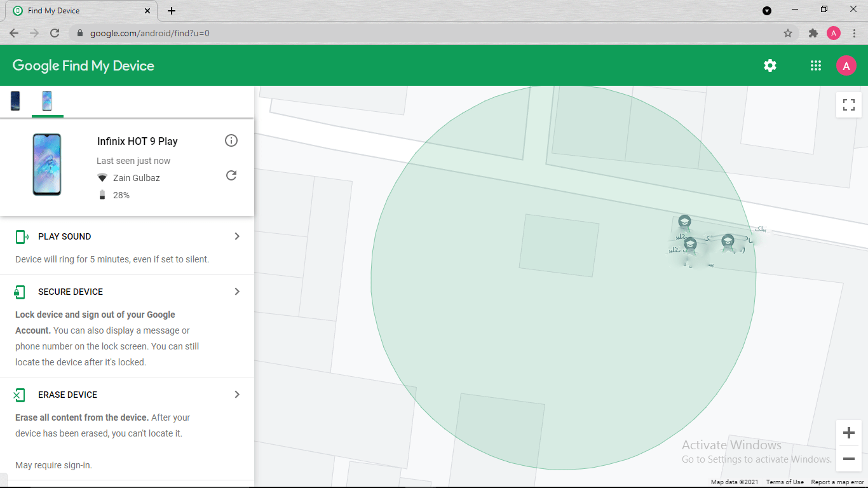Open the Chrome three-dot menu
The height and width of the screenshot is (488, 868).
(x=854, y=33)
